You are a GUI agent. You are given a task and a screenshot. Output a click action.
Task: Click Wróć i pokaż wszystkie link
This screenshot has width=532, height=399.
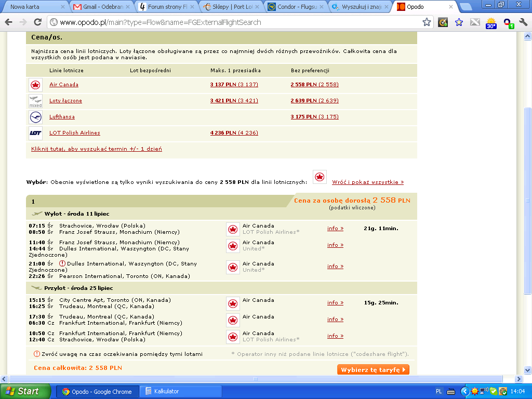click(x=368, y=182)
